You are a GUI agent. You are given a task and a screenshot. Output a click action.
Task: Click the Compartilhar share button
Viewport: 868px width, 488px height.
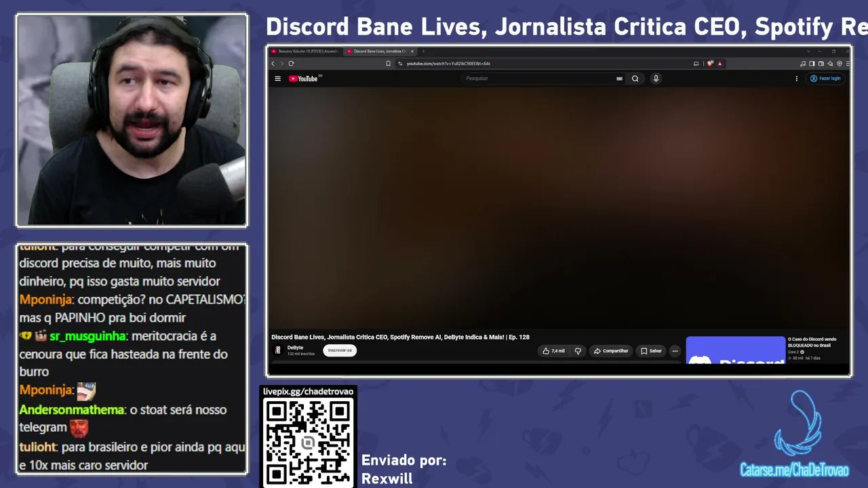coord(611,351)
